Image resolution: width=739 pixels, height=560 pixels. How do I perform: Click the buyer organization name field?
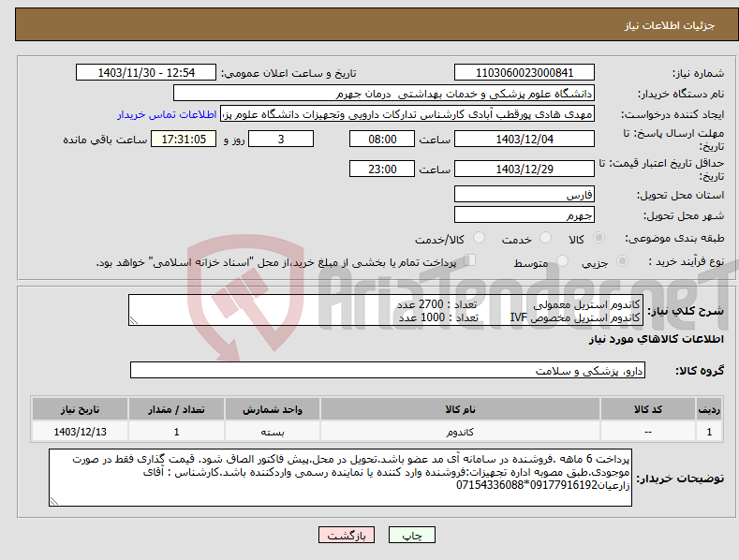tap(384, 94)
